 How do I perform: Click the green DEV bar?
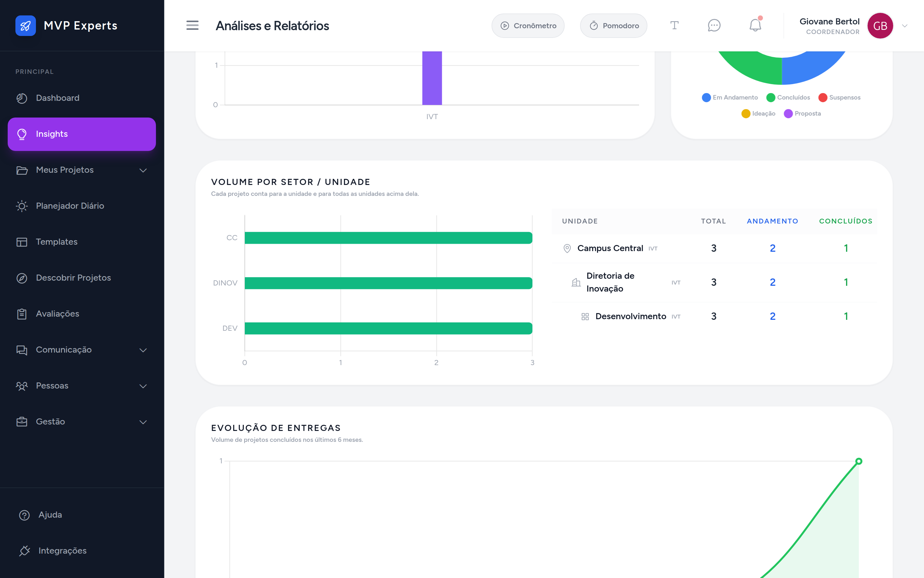[x=388, y=328]
